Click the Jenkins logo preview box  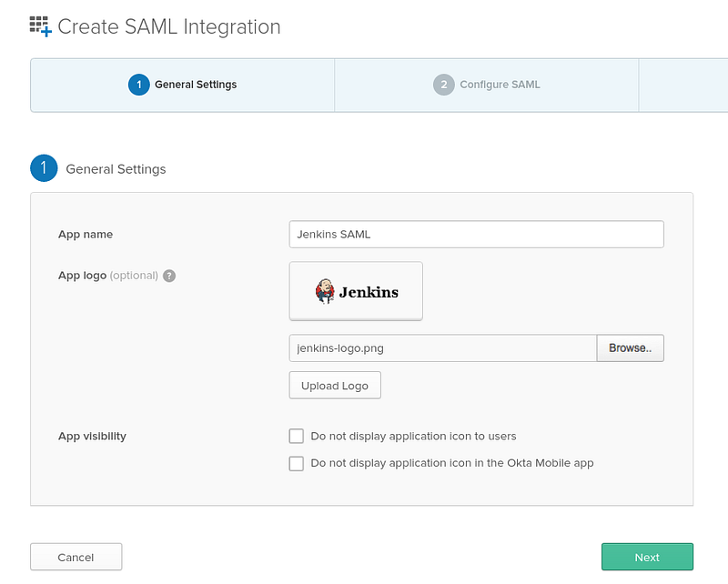[x=356, y=291]
